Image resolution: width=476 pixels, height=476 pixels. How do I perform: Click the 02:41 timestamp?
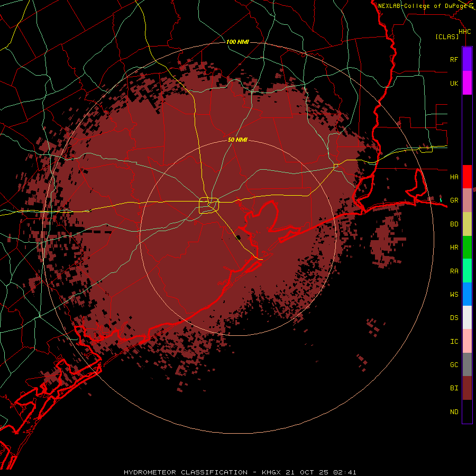click(344, 472)
